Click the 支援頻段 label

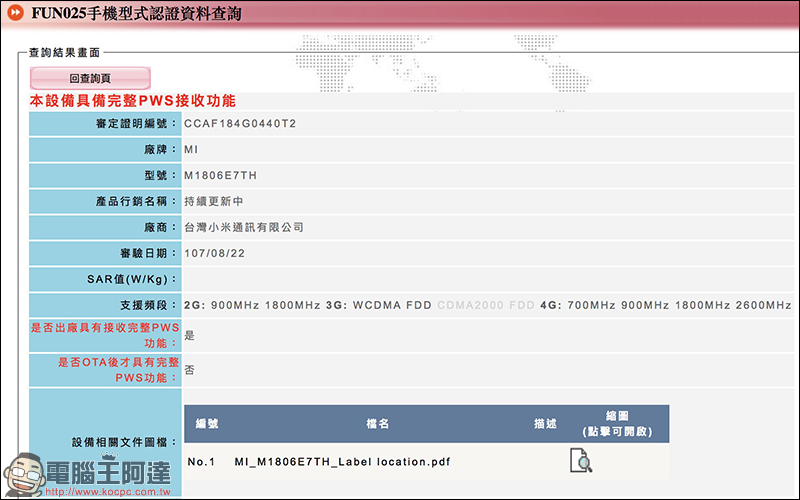point(148,305)
